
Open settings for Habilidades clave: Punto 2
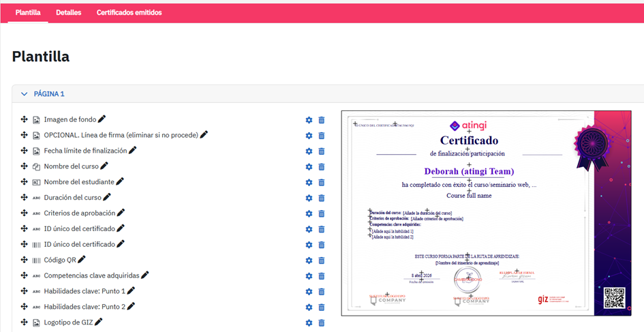pos(309,307)
